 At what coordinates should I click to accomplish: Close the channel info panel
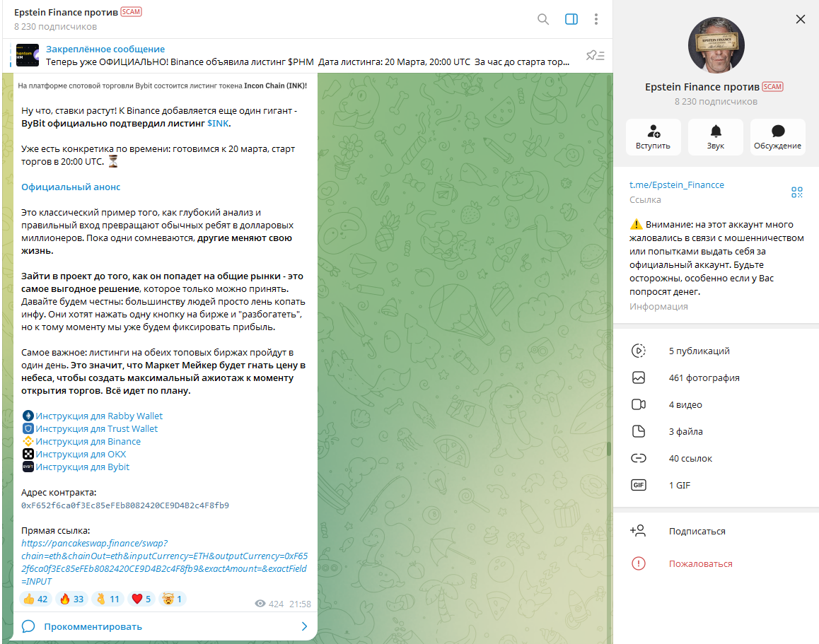(x=800, y=19)
